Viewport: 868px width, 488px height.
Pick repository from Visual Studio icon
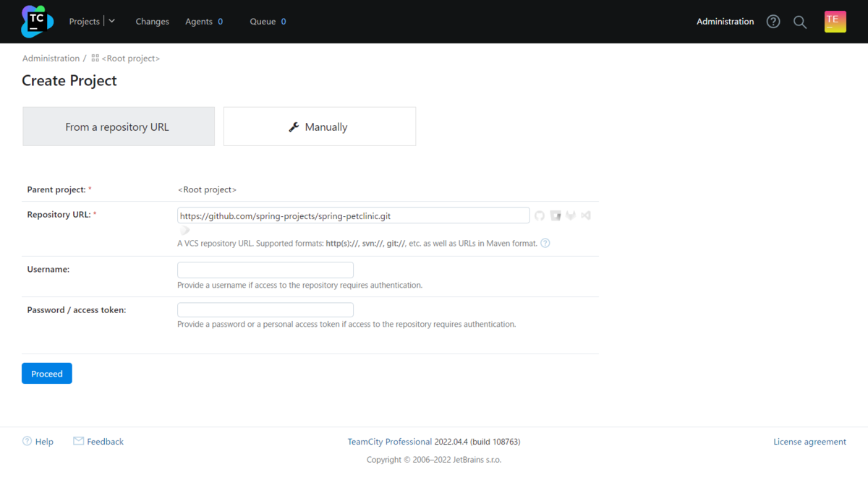(586, 215)
